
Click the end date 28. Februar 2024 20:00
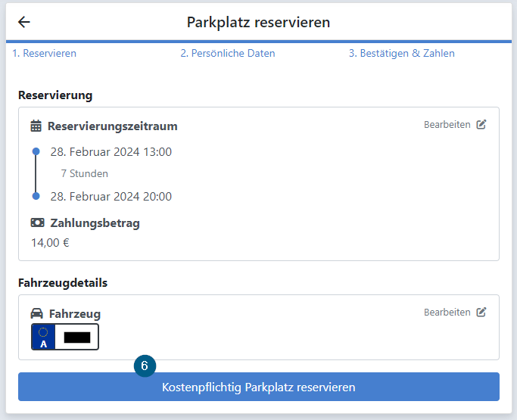[x=111, y=197]
